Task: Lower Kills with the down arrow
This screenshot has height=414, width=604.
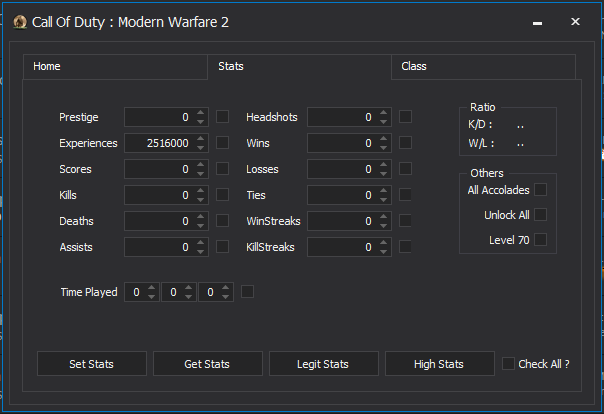Action: [200, 200]
